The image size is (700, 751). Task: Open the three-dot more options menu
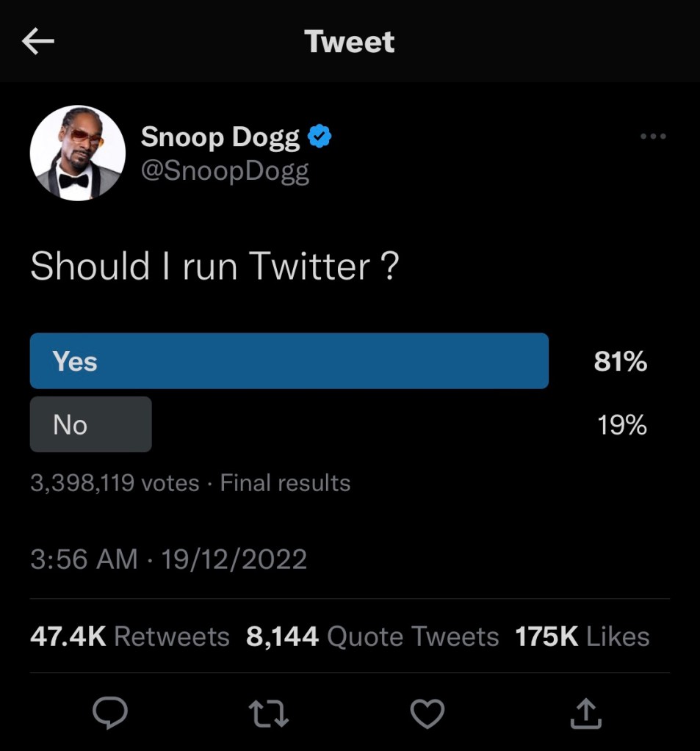coord(653,137)
